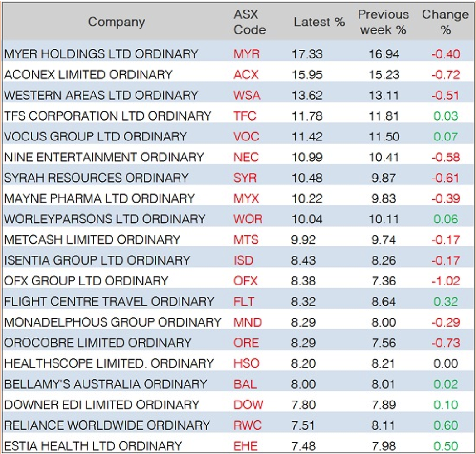476x454 pixels.
Task: Select the Latest % column header
Action: (x=319, y=22)
